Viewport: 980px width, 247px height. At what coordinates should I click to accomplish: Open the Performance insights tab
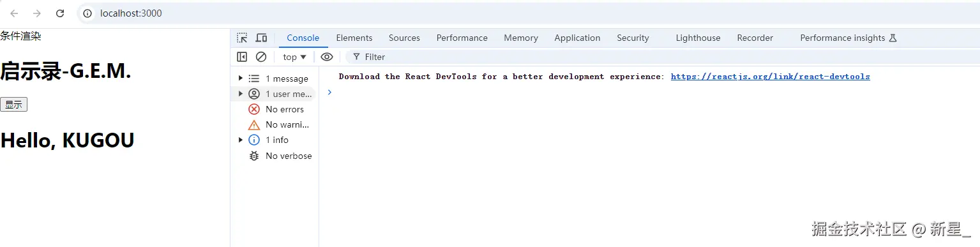point(848,38)
